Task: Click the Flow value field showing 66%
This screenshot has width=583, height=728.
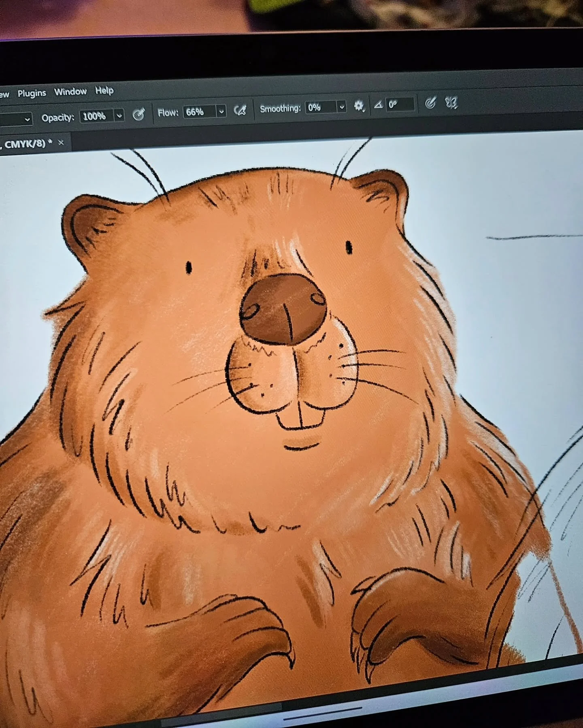Action: click(200, 112)
